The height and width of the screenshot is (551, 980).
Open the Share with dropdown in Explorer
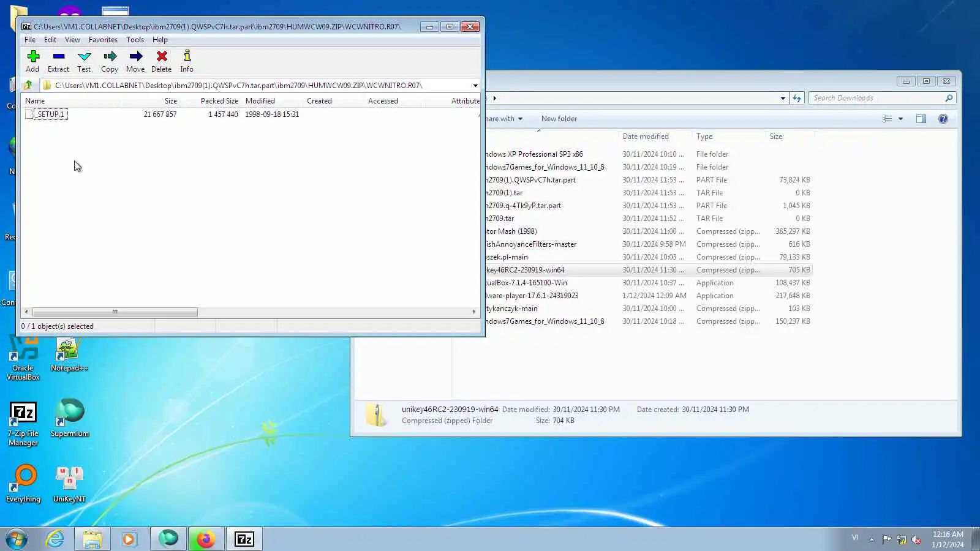[x=503, y=119]
